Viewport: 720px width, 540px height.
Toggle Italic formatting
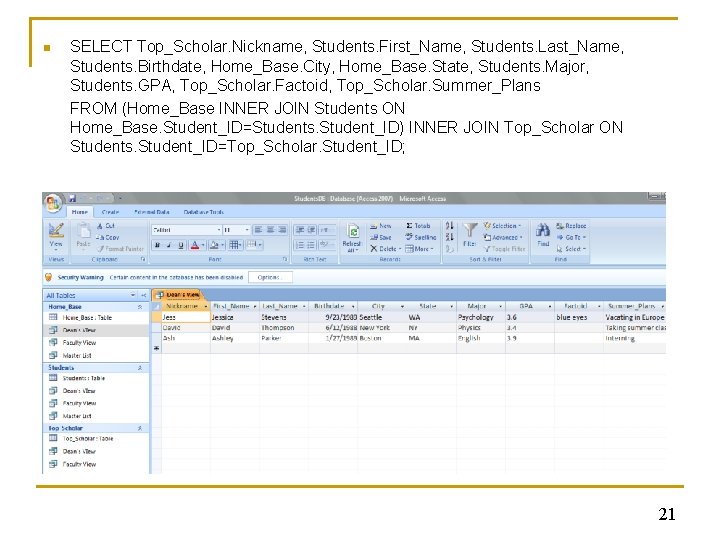169,245
